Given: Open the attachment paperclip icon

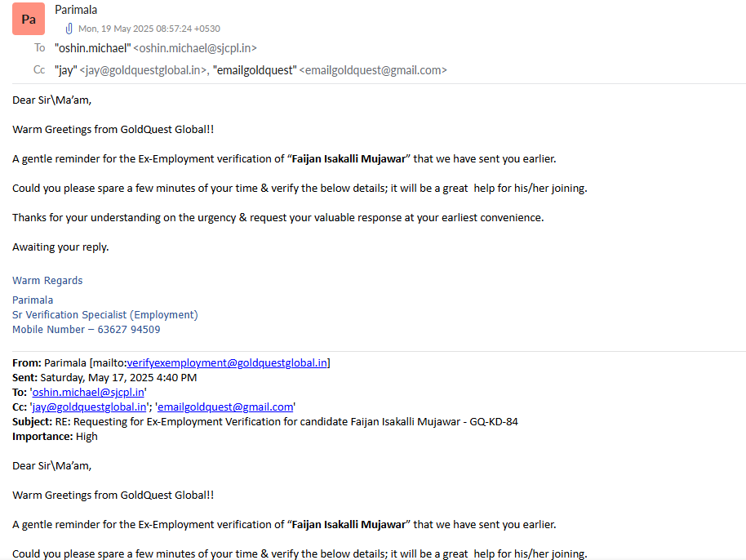Looking at the screenshot, I should pyautogui.click(x=69, y=29).
